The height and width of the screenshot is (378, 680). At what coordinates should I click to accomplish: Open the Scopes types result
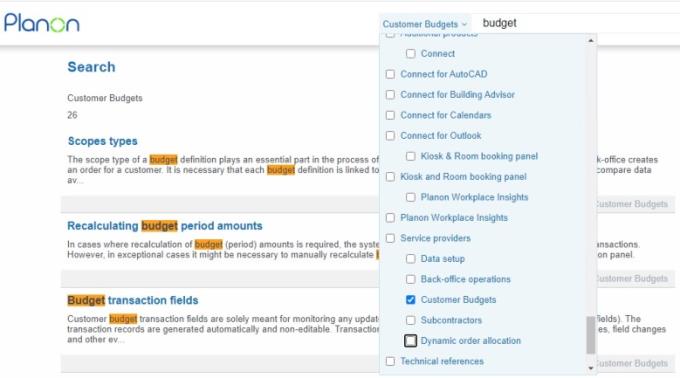[x=102, y=141]
